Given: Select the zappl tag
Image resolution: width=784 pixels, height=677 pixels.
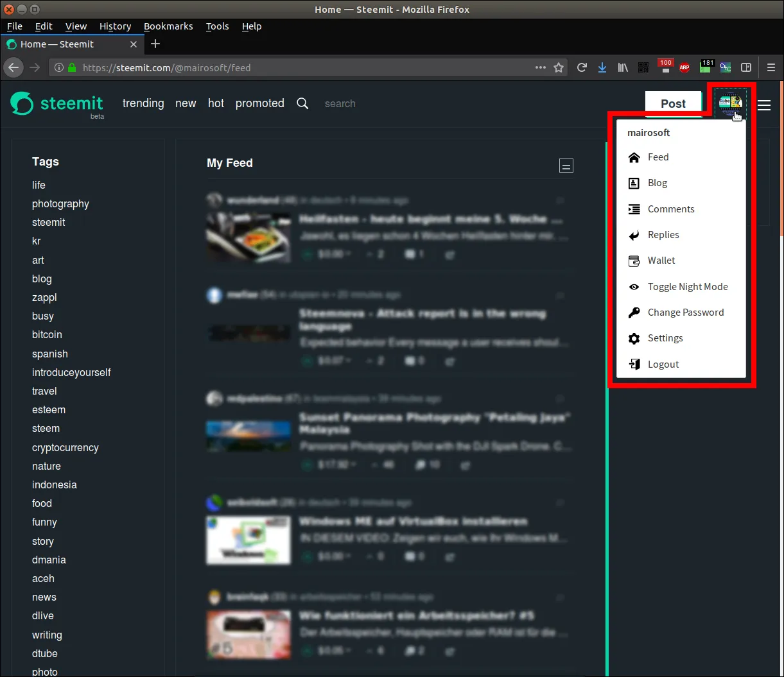Looking at the screenshot, I should [x=44, y=298].
